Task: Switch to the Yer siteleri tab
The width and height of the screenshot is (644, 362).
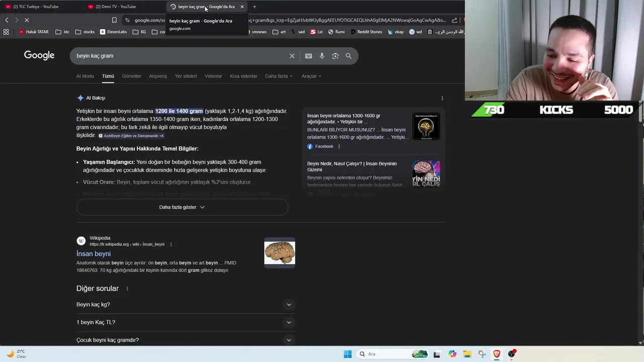Action: coord(186,76)
